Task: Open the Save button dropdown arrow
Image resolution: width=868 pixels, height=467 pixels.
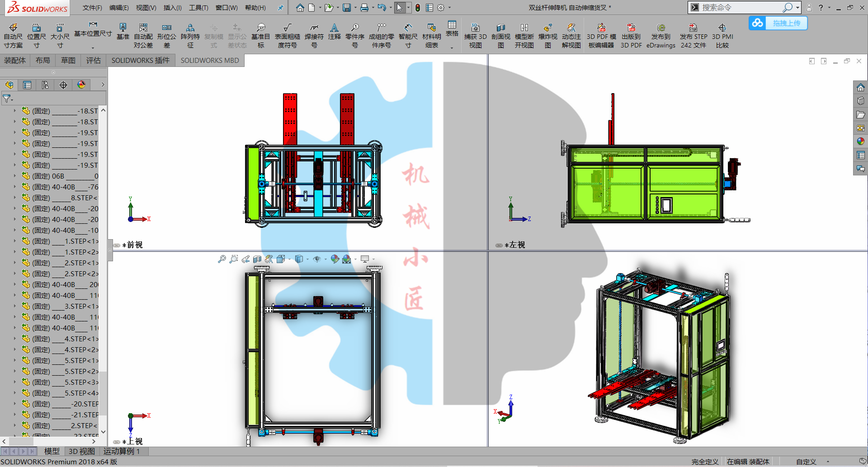Action: pos(355,8)
